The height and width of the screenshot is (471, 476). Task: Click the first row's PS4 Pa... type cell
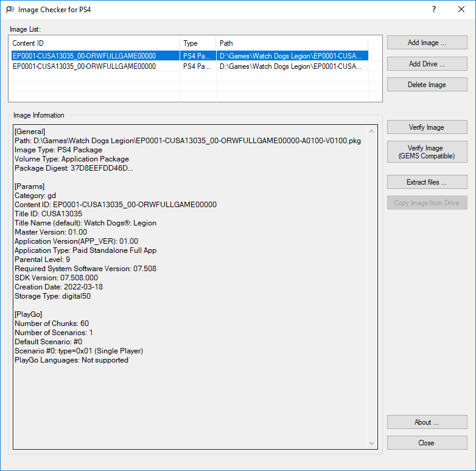197,56
